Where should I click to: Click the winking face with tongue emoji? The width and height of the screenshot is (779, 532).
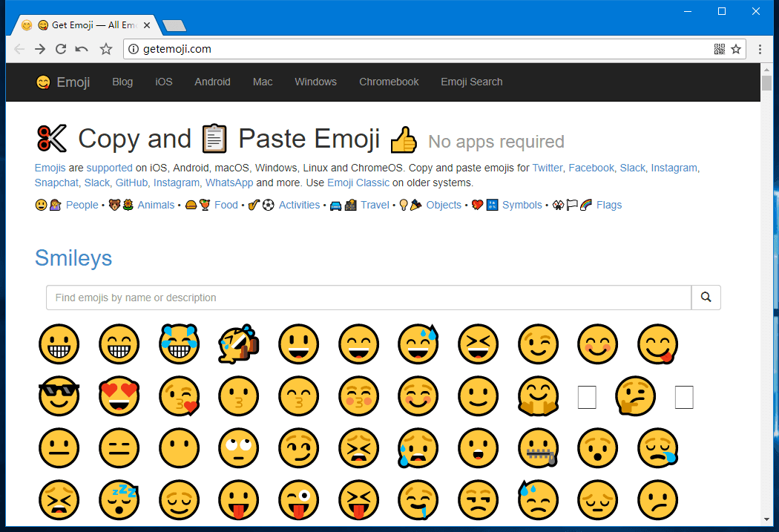(299, 500)
